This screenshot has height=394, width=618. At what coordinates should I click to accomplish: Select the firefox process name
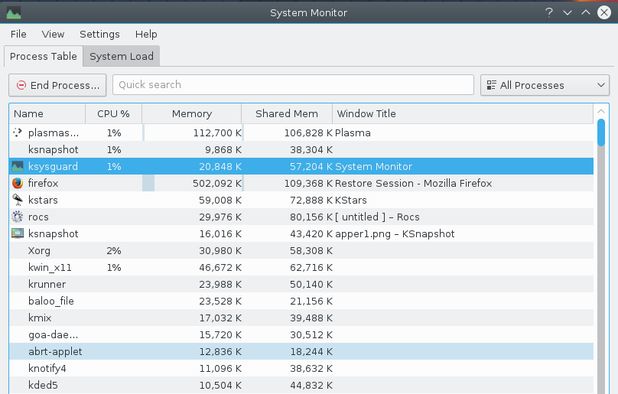pyautogui.click(x=43, y=183)
